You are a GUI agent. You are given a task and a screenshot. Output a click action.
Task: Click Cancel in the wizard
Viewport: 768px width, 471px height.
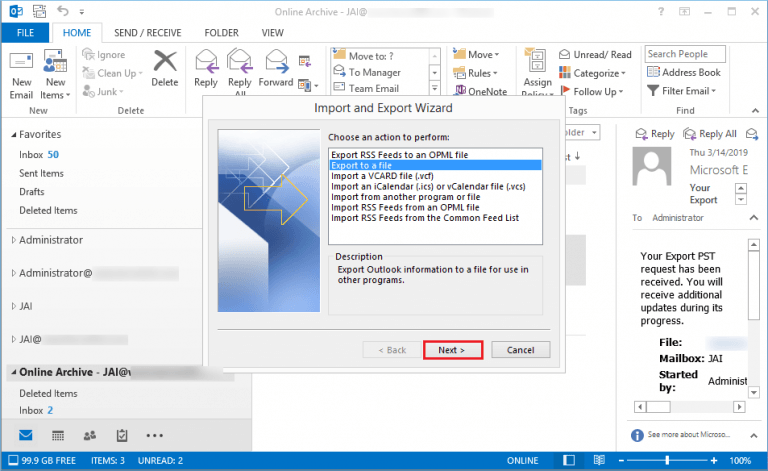521,350
